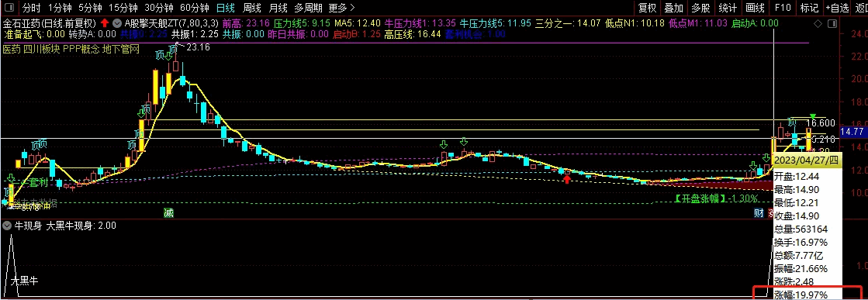Screen dimensions: 868x300
Task: Click the 复权 button
Action: tap(647, 8)
